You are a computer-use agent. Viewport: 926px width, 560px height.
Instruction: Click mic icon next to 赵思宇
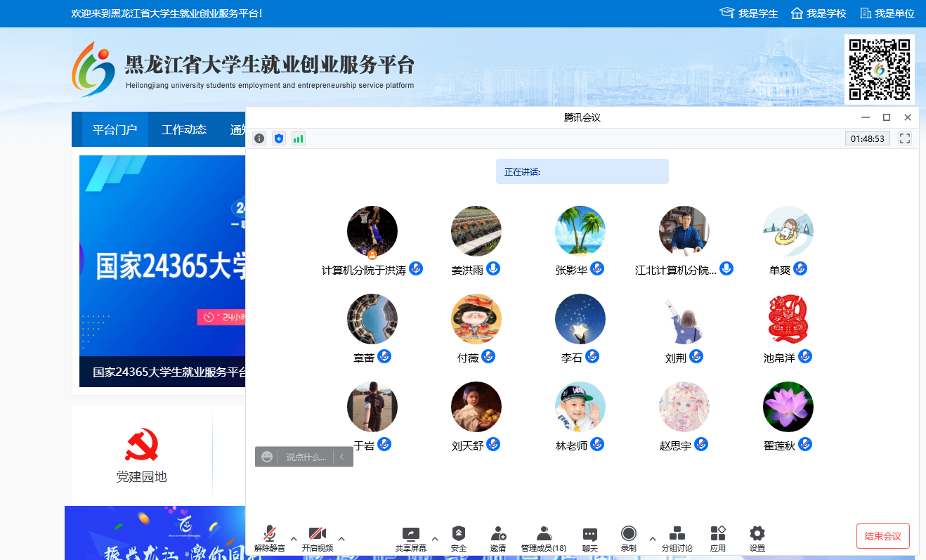(701, 444)
